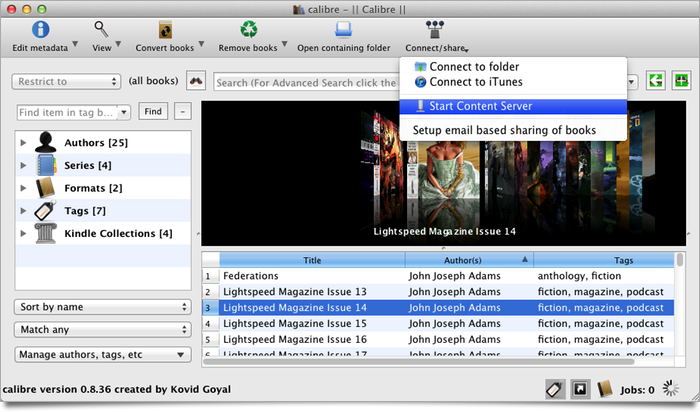Click the Formats book icon
Image resolution: width=700 pixels, height=412 pixels.
(46, 188)
